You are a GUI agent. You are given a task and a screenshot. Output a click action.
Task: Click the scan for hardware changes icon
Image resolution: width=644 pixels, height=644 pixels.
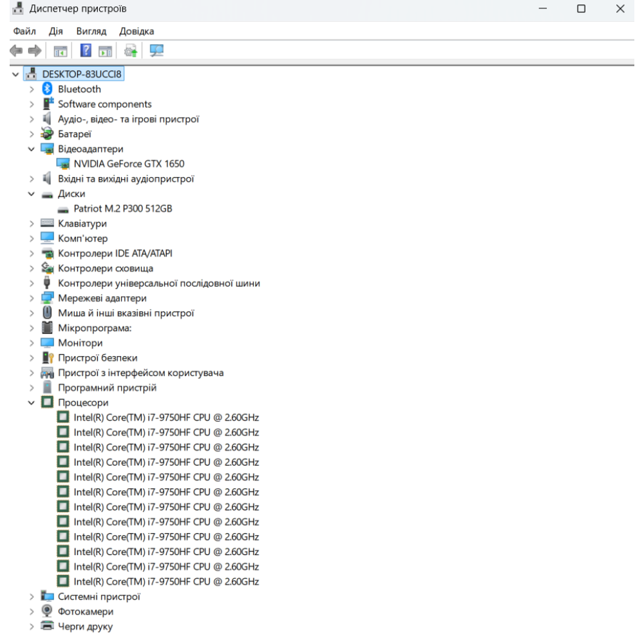(x=156, y=52)
